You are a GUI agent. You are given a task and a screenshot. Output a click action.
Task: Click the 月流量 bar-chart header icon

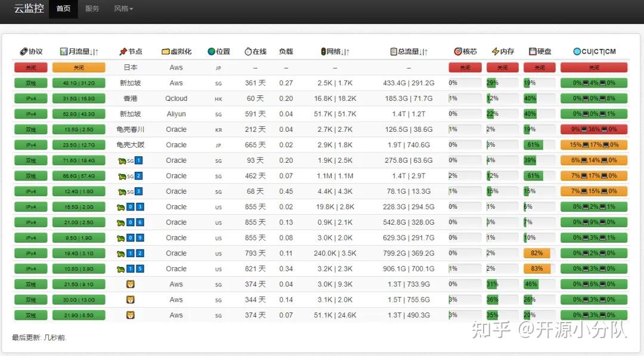pos(64,51)
